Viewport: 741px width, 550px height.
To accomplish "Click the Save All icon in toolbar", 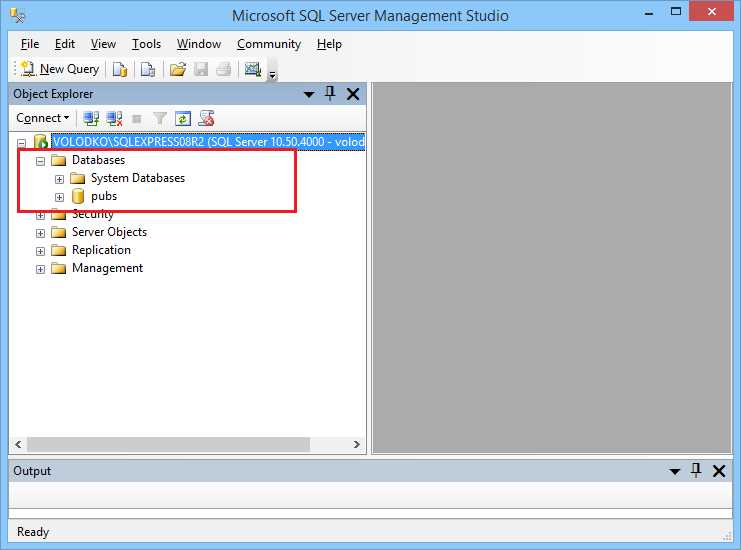I will [x=224, y=69].
